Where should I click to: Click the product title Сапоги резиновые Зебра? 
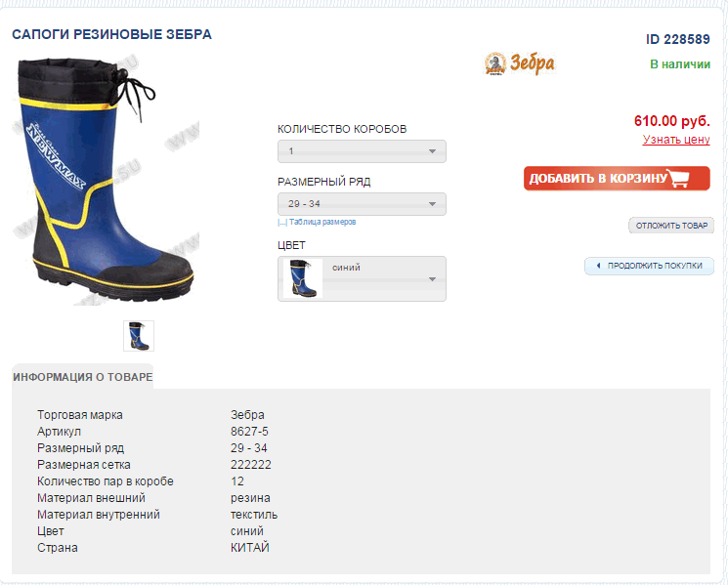(111, 34)
